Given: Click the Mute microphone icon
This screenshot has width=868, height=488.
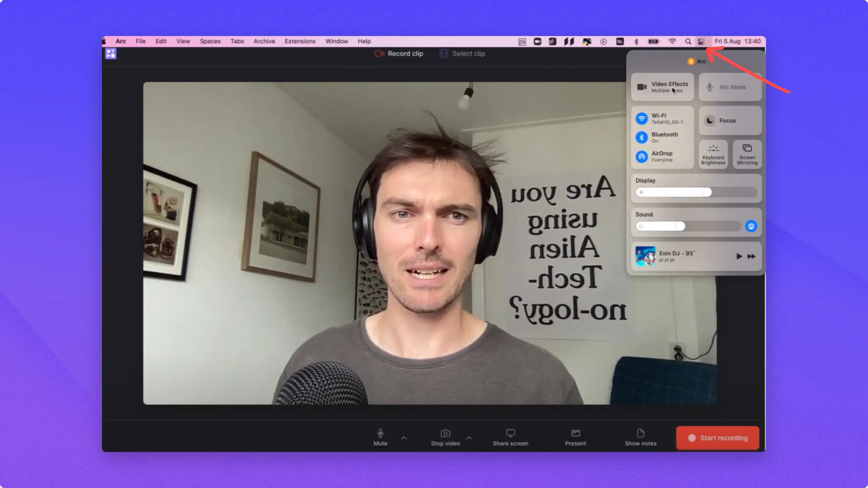Looking at the screenshot, I should point(380,433).
